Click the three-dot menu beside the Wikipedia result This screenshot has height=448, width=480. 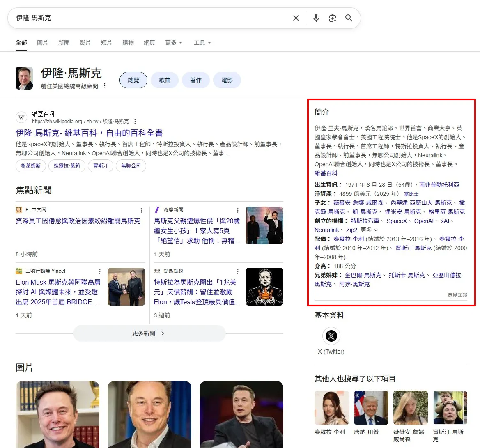click(135, 122)
